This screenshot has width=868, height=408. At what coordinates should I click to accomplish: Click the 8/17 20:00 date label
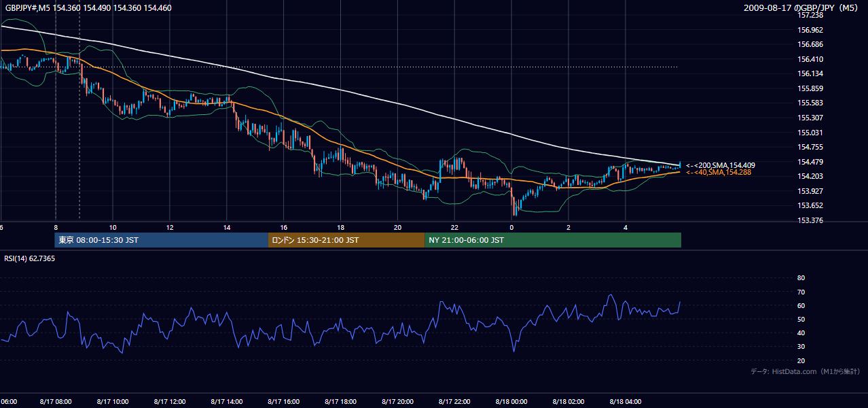[398, 402]
